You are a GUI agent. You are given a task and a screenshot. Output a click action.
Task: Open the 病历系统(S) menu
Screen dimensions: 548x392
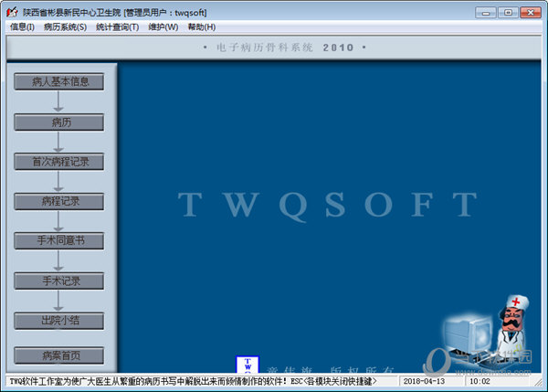(65, 26)
